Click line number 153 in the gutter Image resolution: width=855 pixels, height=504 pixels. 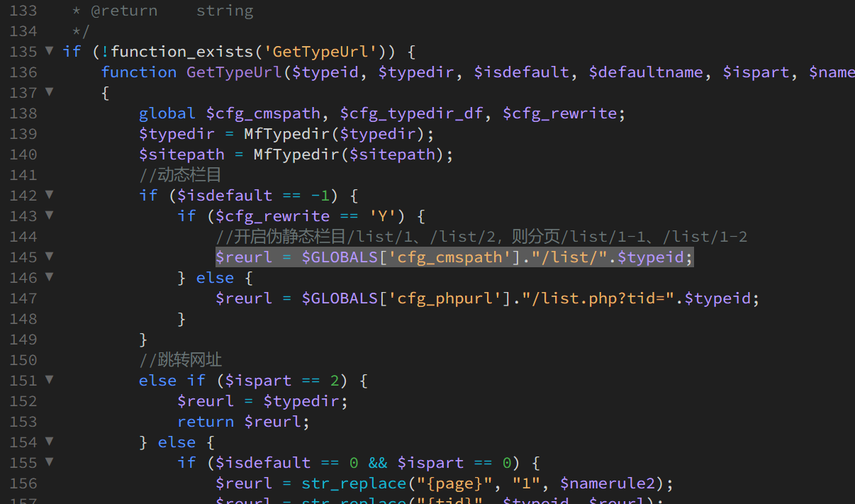[x=23, y=422]
